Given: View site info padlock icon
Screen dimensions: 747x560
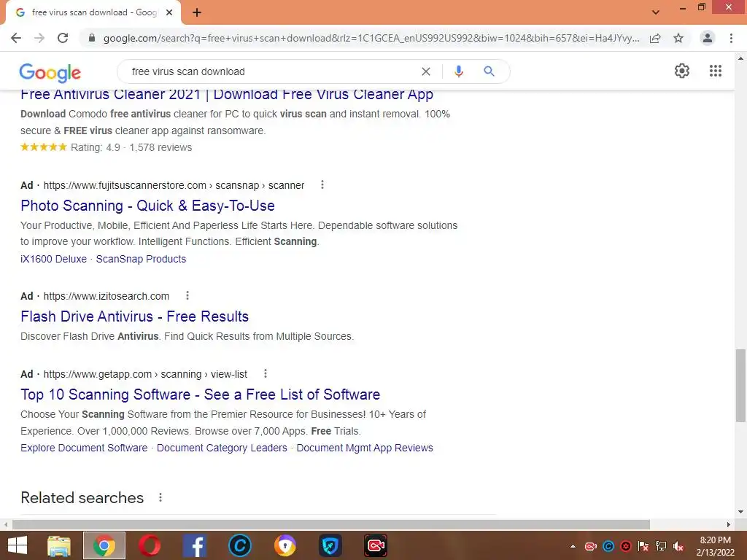Looking at the screenshot, I should coord(92,38).
